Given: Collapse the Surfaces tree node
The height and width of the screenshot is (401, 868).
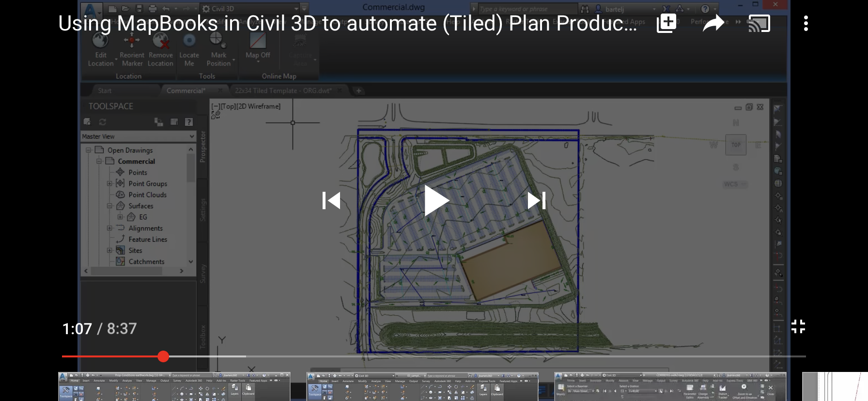Looking at the screenshot, I should click(109, 206).
